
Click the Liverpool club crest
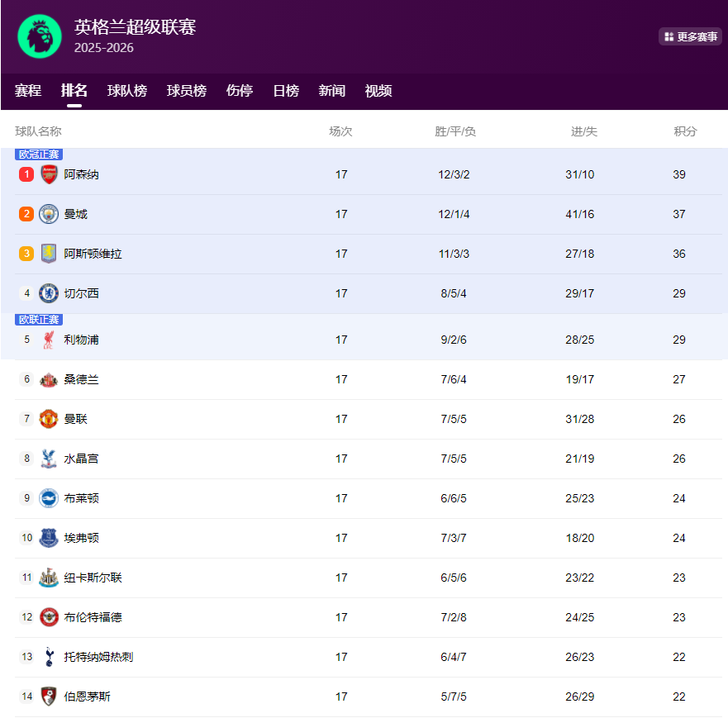[x=49, y=340]
